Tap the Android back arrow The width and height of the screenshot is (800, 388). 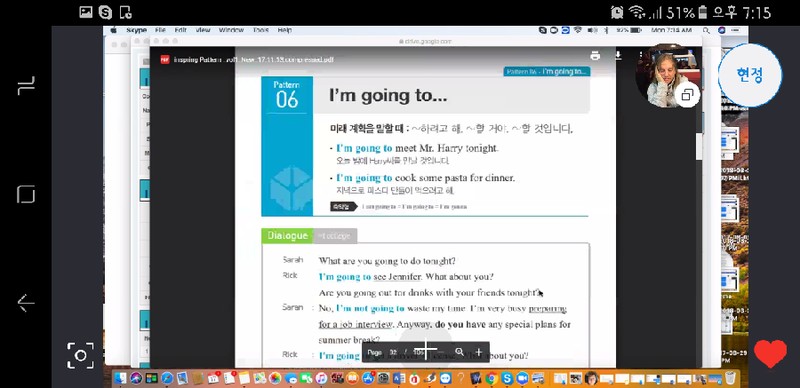(26, 303)
